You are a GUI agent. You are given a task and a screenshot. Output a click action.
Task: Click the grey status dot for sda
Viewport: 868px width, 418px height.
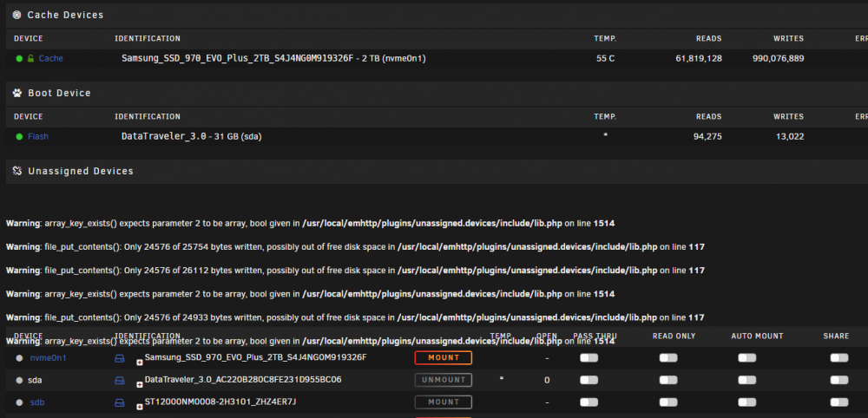coord(19,381)
